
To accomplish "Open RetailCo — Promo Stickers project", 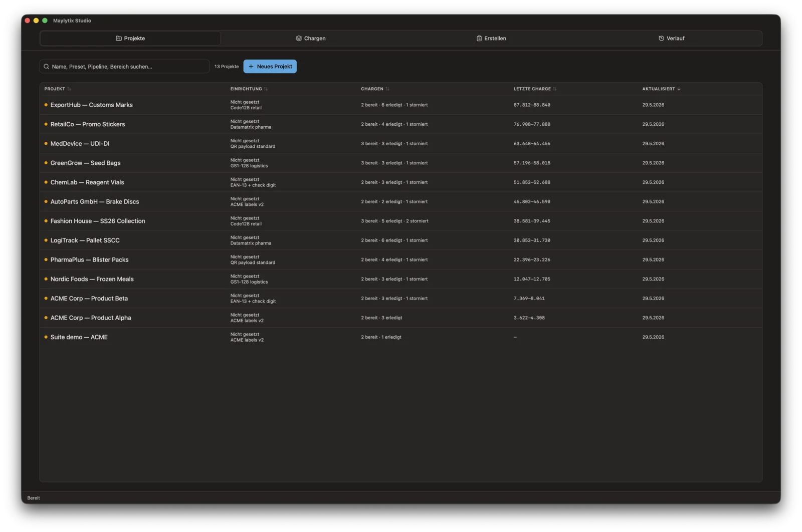I will 401,124.
